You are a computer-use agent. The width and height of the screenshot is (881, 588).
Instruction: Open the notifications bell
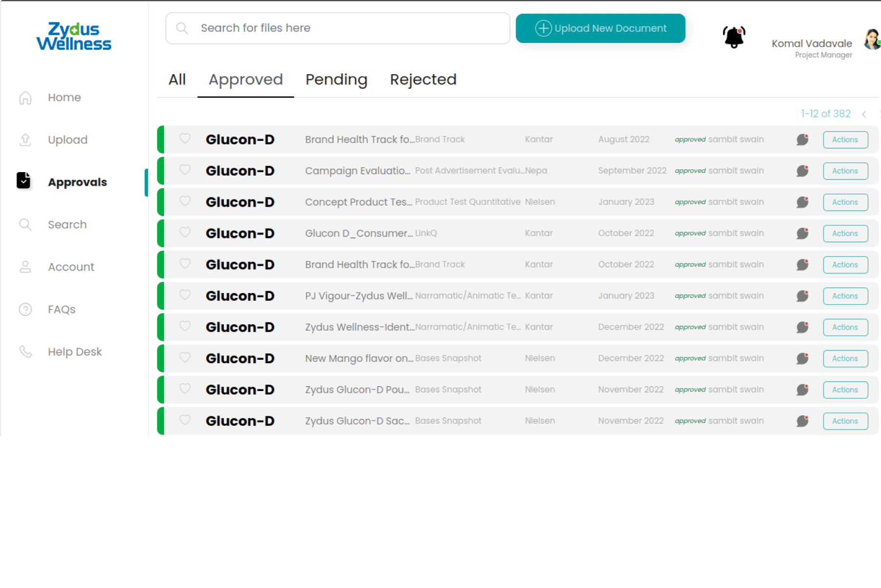[x=734, y=37]
